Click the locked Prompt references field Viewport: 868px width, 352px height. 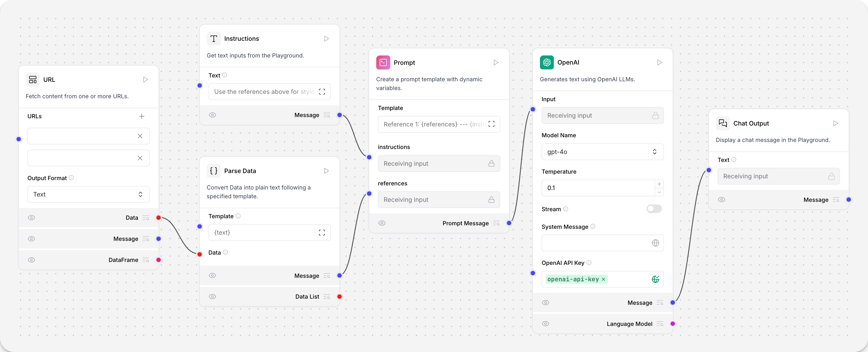coord(439,200)
